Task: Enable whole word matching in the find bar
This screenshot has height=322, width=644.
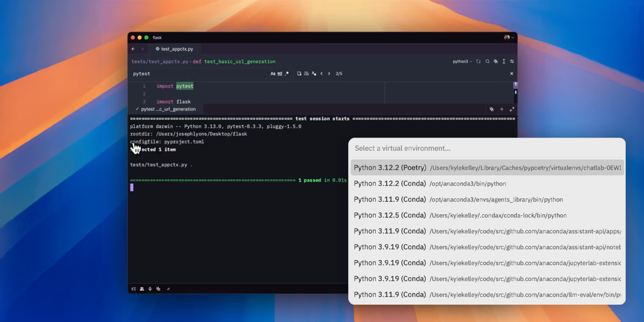Action: (x=280, y=73)
